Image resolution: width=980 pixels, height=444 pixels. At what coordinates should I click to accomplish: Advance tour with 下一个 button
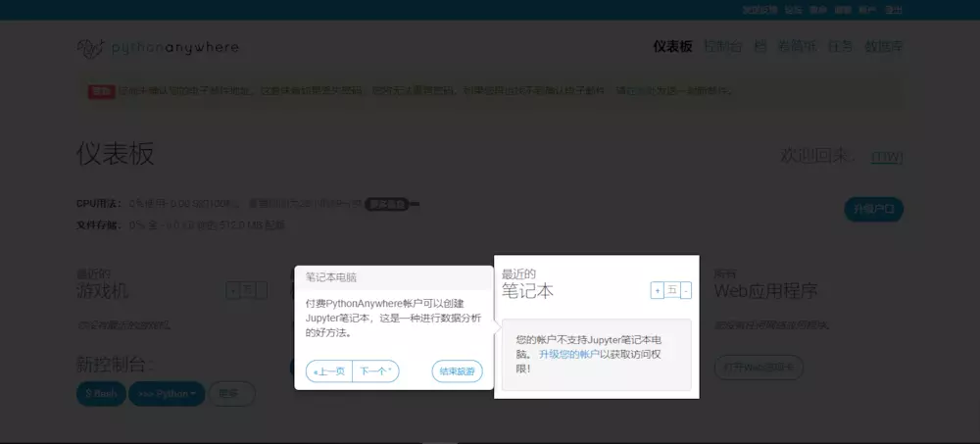[x=375, y=370]
